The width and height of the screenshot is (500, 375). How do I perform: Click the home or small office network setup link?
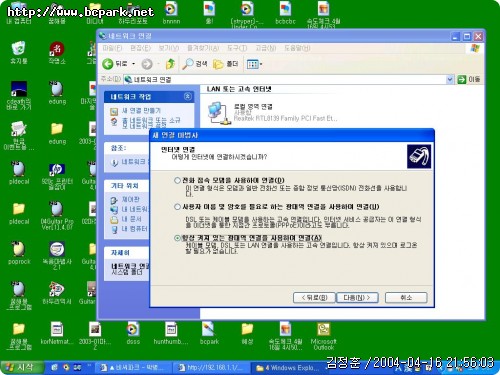[151, 122]
